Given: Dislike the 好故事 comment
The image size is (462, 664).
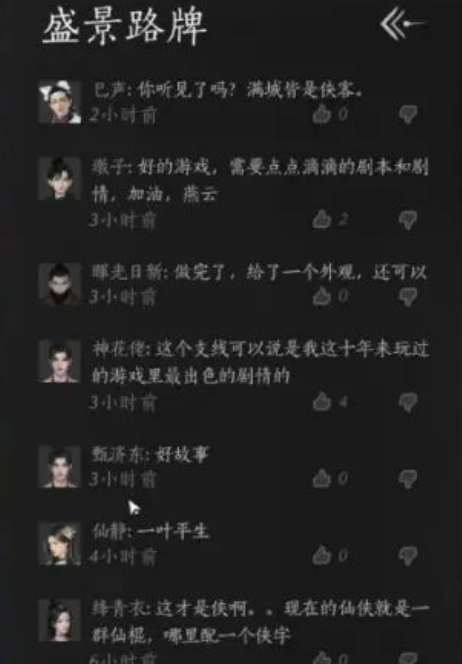Looking at the screenshot, I should 407,479.
